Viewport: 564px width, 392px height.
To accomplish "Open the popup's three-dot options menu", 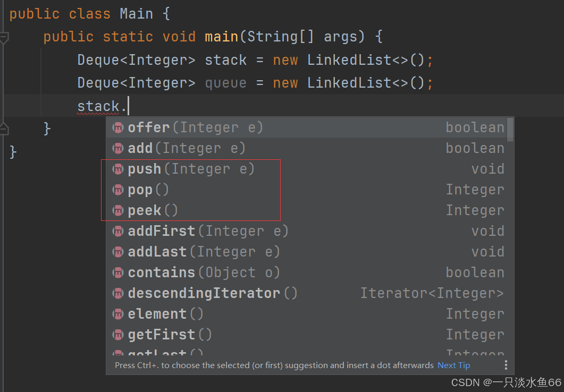I will coord(506,365).
